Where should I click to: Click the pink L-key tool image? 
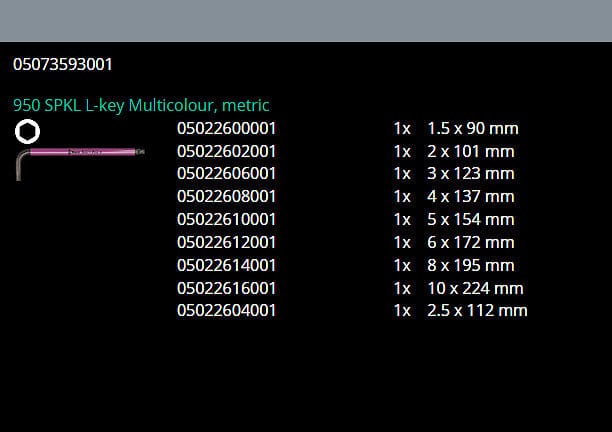80,155
